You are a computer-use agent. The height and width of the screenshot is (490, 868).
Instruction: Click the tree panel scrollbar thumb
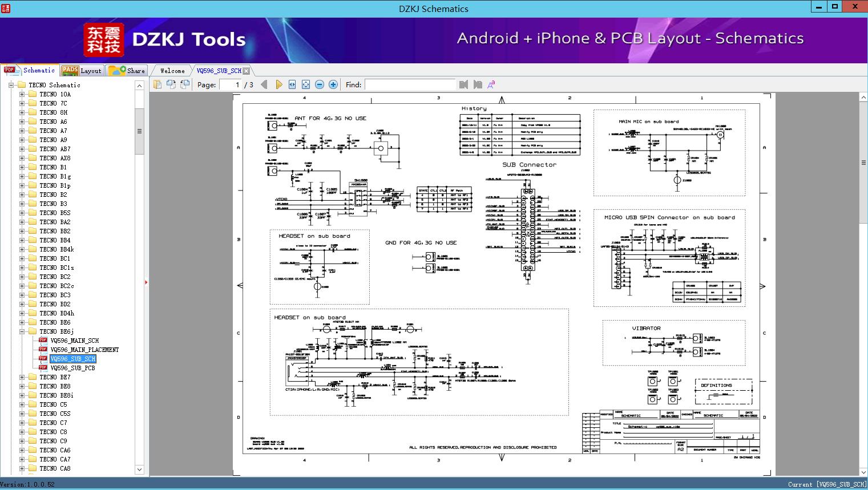click(x=139, y=131)
